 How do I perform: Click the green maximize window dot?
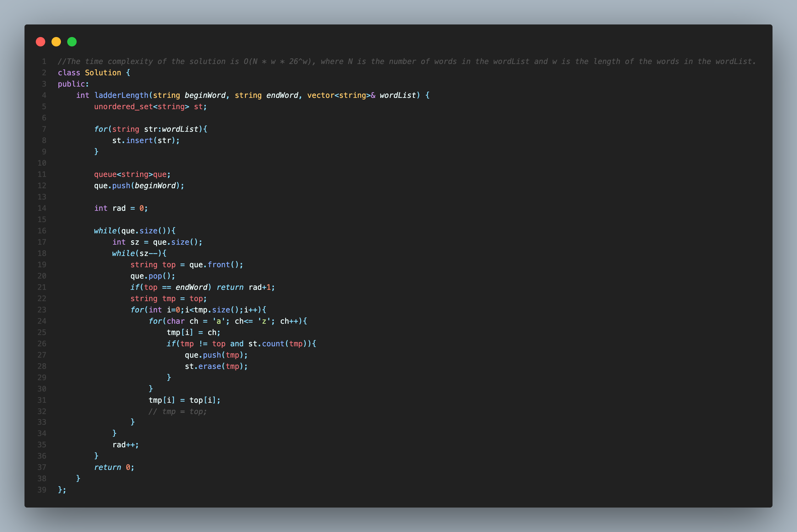[72, 42]
